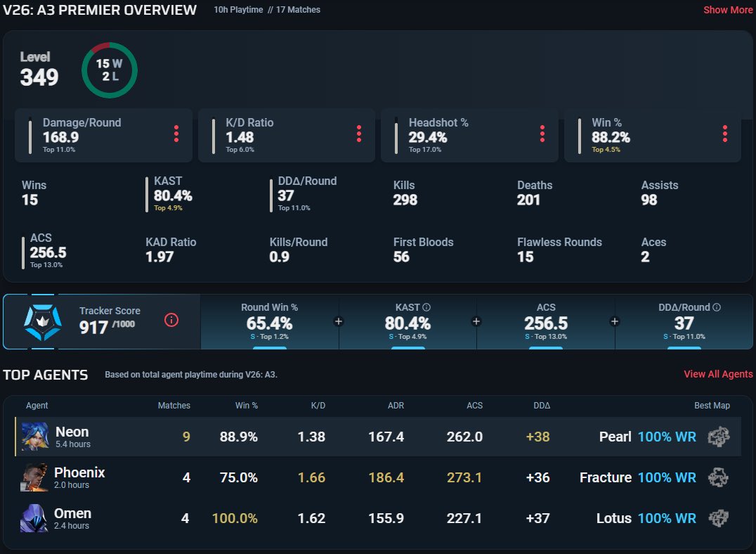Click Phoenix's 273.1 ACS cell
Image resolution: width=756 pixels, height=554 pixels.
click(464, 478)
